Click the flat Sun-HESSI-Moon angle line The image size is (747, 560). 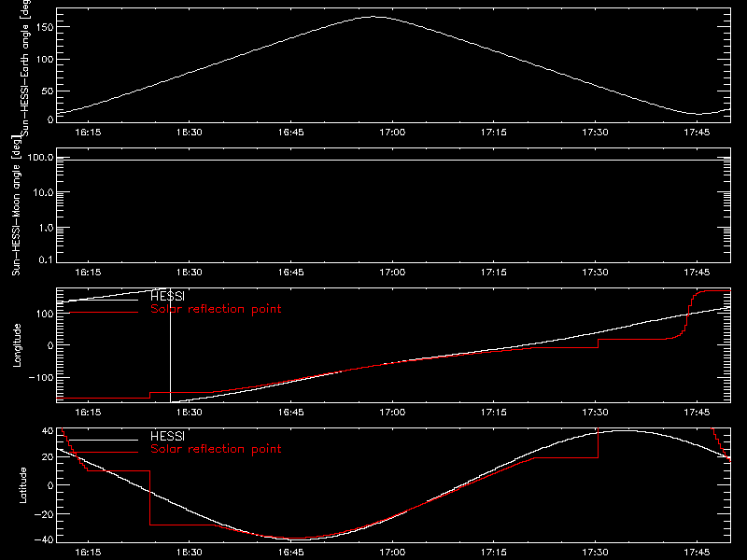pyautogui.click(x=393, y=160)
